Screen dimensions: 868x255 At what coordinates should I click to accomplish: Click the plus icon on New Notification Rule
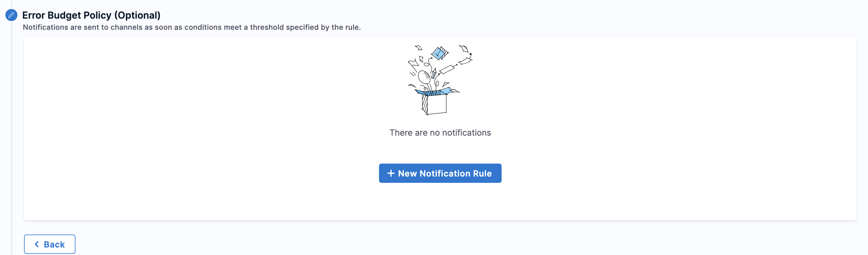391,174
